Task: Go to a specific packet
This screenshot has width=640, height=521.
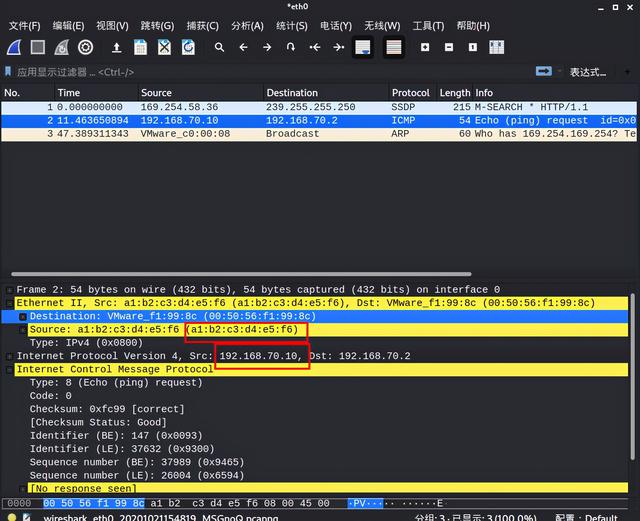Action: click(x=291, y=47)
